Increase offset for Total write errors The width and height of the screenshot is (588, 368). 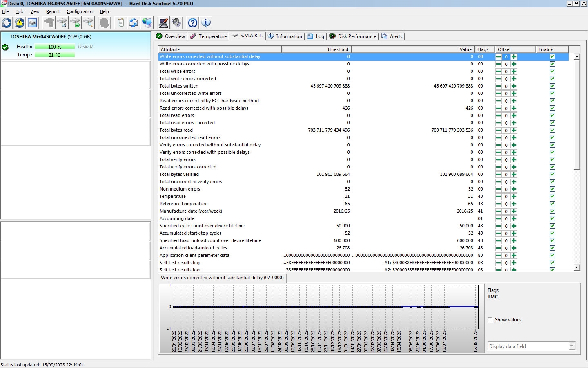(x=514, y=72)
